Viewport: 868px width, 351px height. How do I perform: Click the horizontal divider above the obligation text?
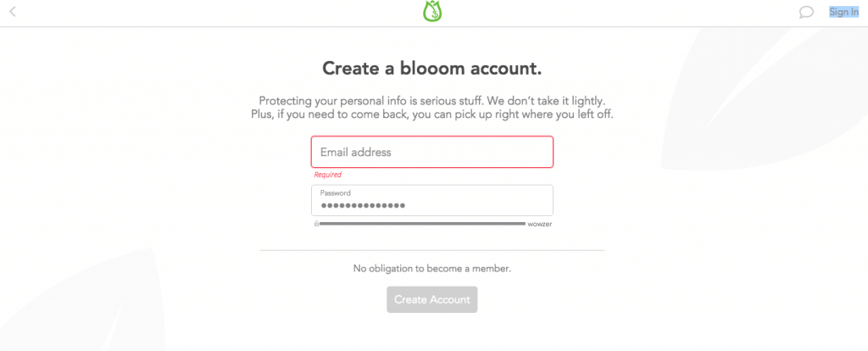point(431,250)
